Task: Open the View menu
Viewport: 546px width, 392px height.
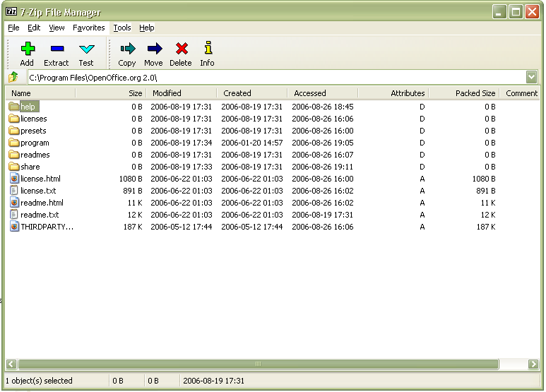Action: pos(57,28)
